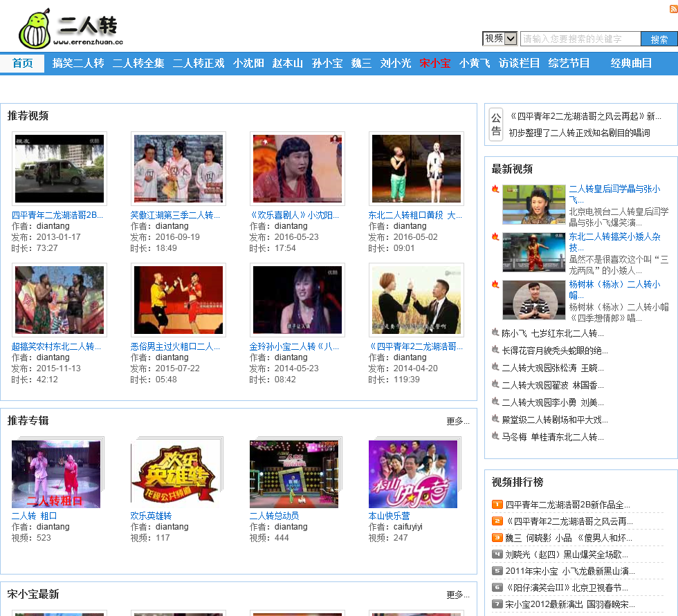
Task: Select 小沈阳 in the navigation bar
Action: click(248, 64)
